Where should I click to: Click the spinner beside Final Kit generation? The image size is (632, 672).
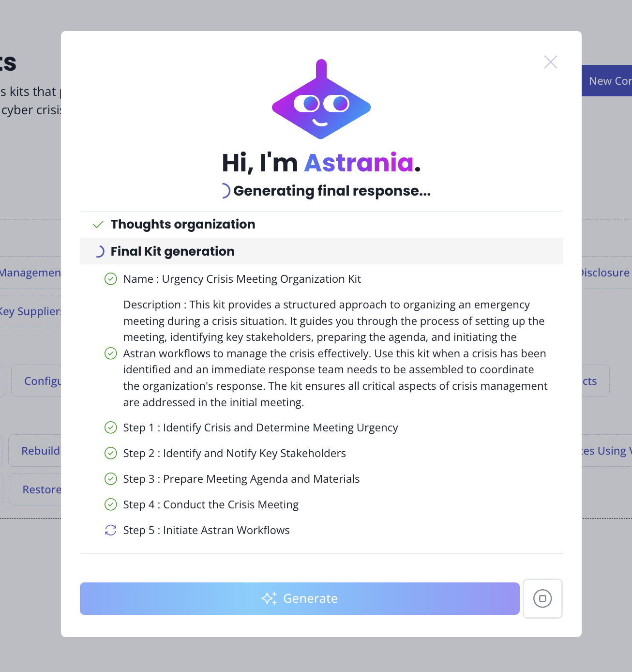(99, 251)
